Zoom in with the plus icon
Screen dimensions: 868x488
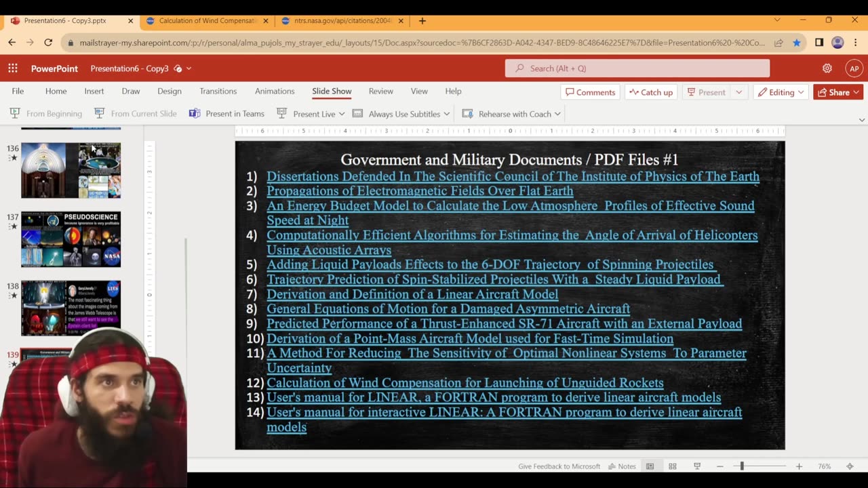(x=799, y=466)
